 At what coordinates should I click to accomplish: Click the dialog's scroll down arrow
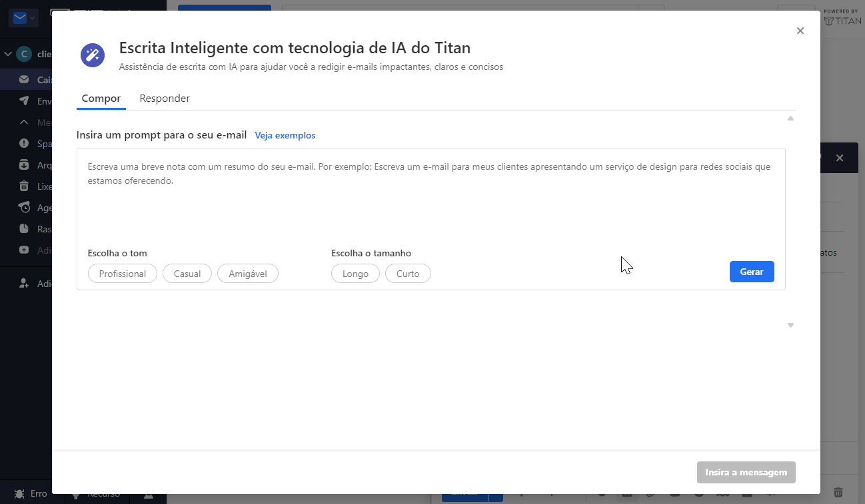[x=790, y=325]
